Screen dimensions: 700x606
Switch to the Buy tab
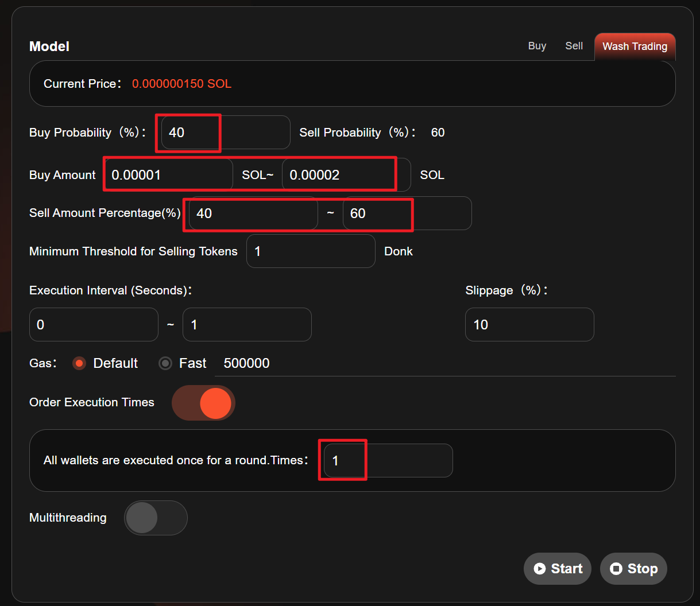pyautogui.click(x=537, y=46)
